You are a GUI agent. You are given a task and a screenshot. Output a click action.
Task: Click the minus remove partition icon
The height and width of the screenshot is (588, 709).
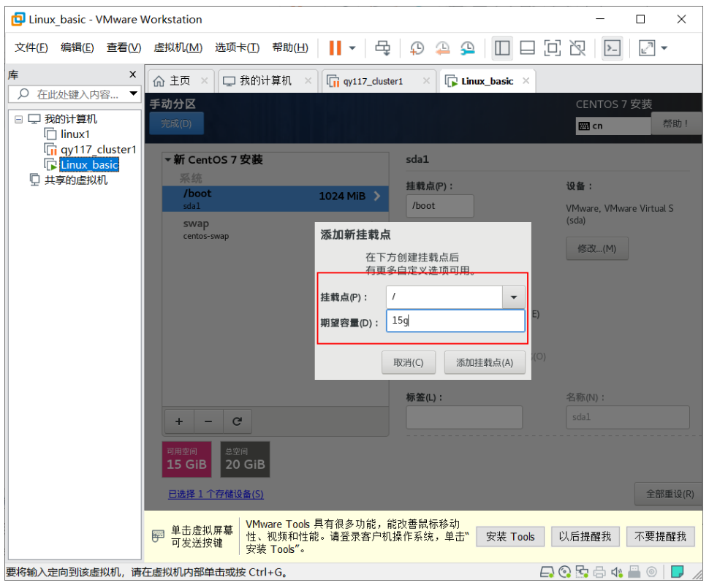click(x=208, y=421)
